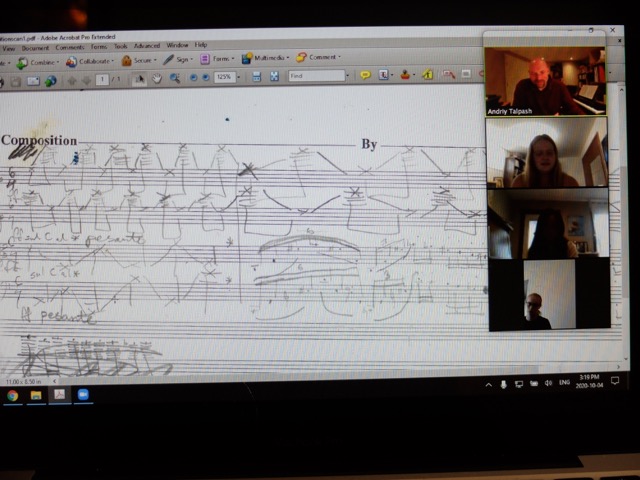Click the zoom out round button
This screenshot has height=480, width=640.
[x=193, y=78]
